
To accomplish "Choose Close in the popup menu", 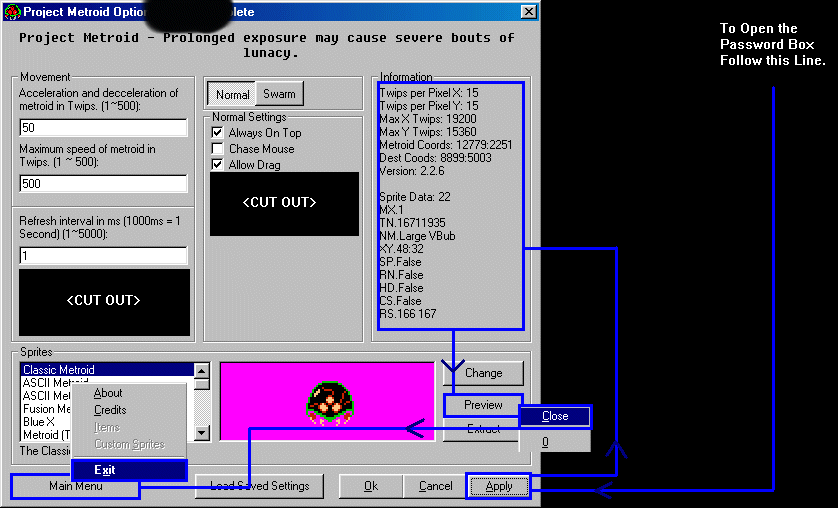I will [555, 416].
